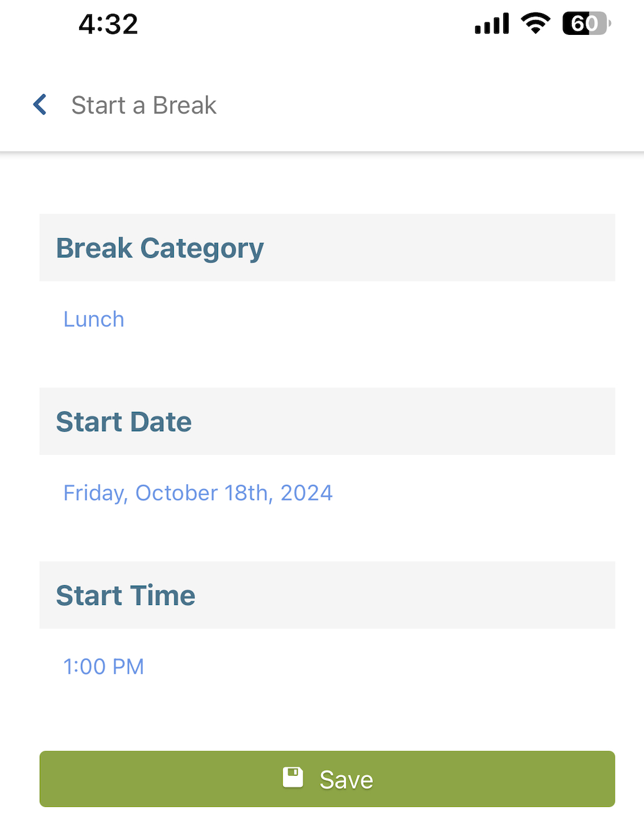The width and height of the screenshot is (644, 825).
Task: Tap the battery indicator icon
Action: tap(586, 23)
